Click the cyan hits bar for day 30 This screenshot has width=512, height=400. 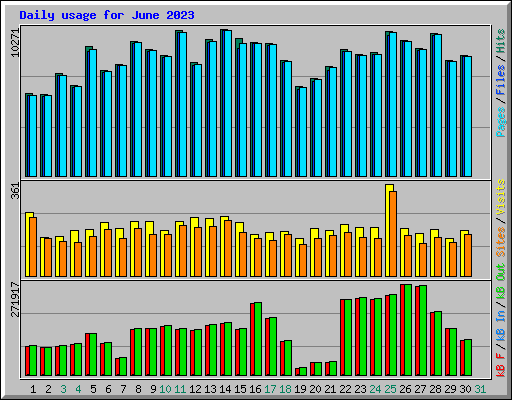click(468, 116)
